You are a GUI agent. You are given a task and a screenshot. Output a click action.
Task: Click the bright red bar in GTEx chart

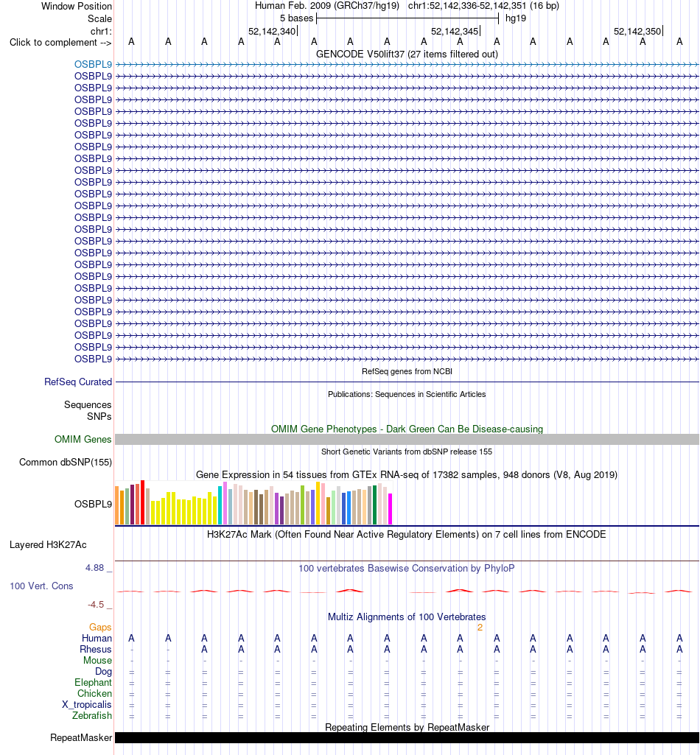point(143,502)
